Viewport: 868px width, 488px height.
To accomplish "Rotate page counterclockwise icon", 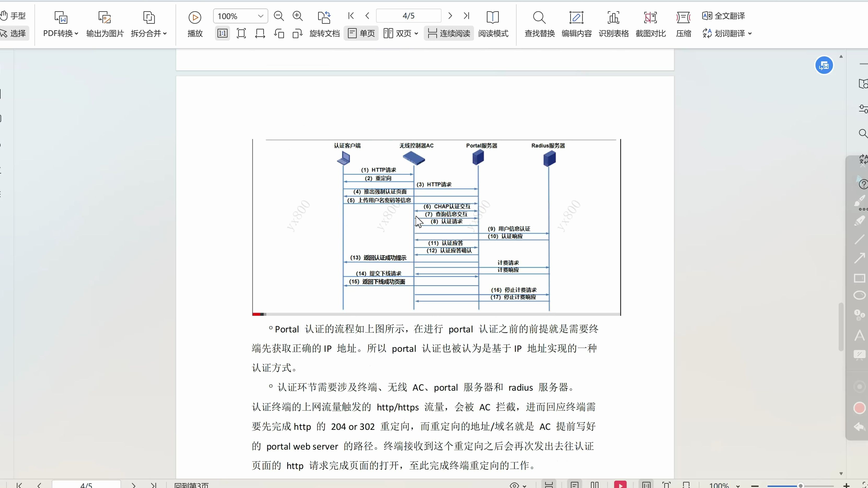I will click(279, 33).
